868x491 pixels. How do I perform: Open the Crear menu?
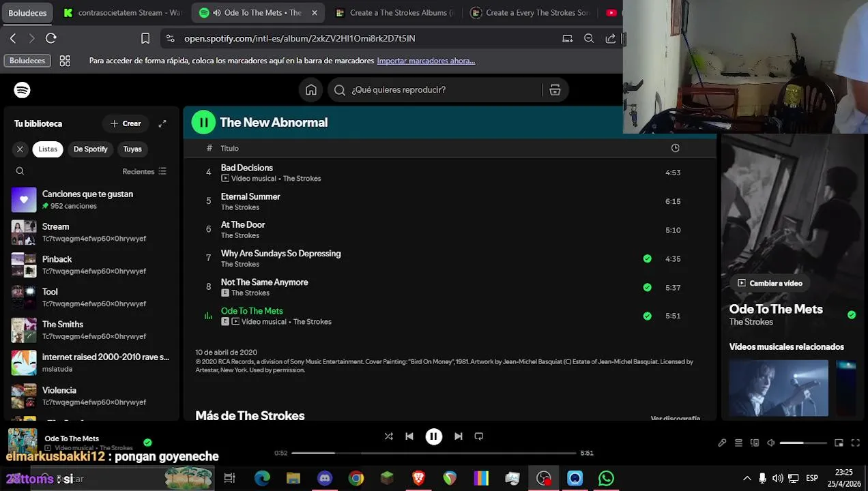tap(126, 123)
